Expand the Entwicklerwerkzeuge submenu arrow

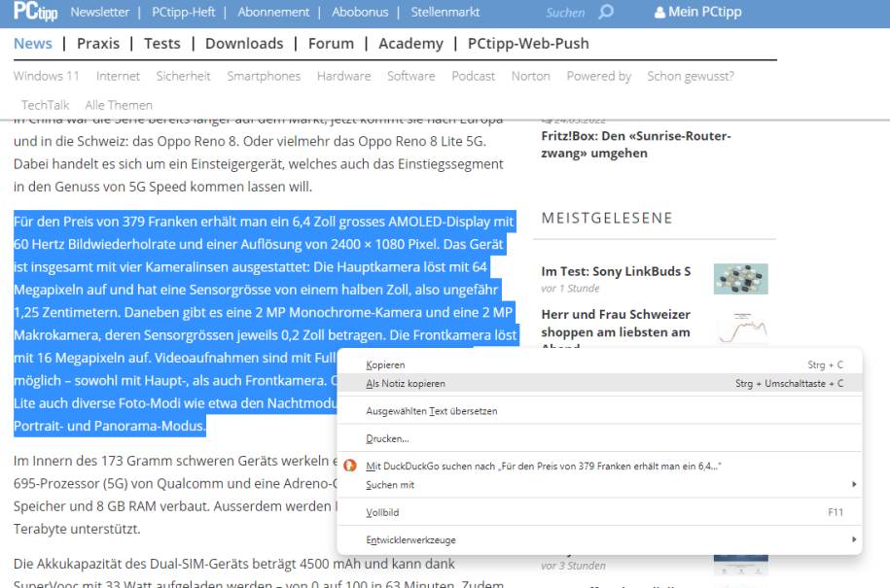click(x=854, y=539)
